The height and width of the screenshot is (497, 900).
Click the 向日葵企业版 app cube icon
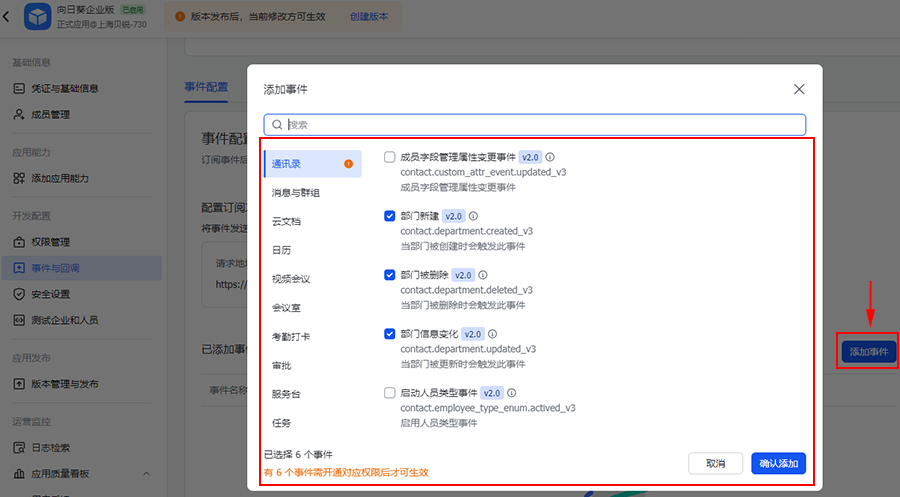pos(37,16)
